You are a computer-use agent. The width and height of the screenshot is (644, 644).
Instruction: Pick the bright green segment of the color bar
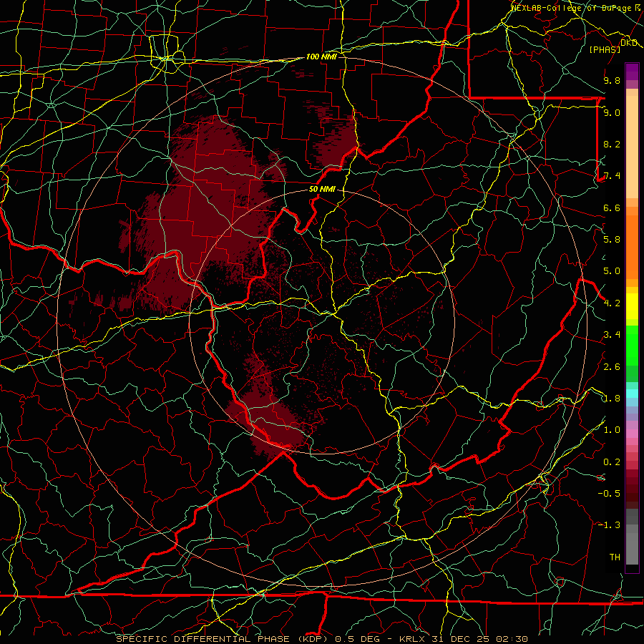point(632,345)
